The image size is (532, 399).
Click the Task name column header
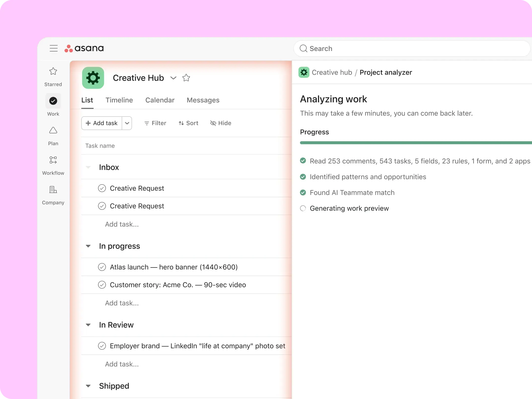coord(100,146)
